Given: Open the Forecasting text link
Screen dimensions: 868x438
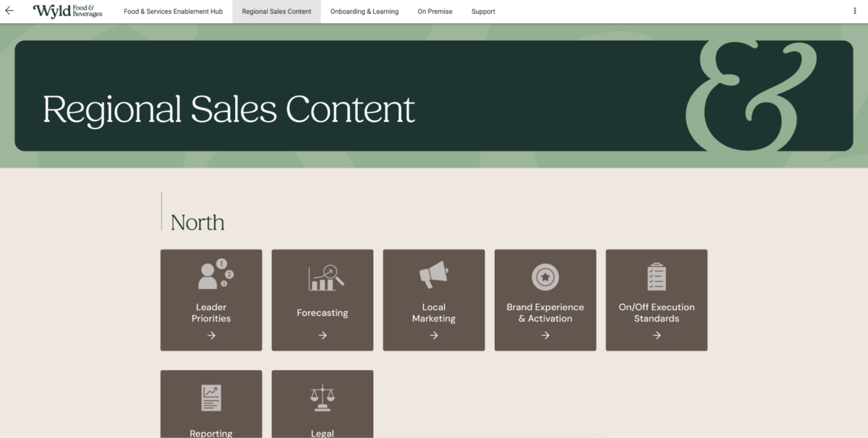Looking at the screenshot, I should (x=323, y=313).
